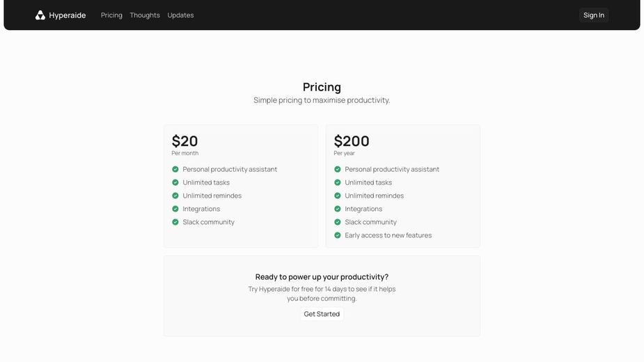This screenshot has width=644, height=362.
Task: Click the Sign In button
Action: (x=594, y=15)
